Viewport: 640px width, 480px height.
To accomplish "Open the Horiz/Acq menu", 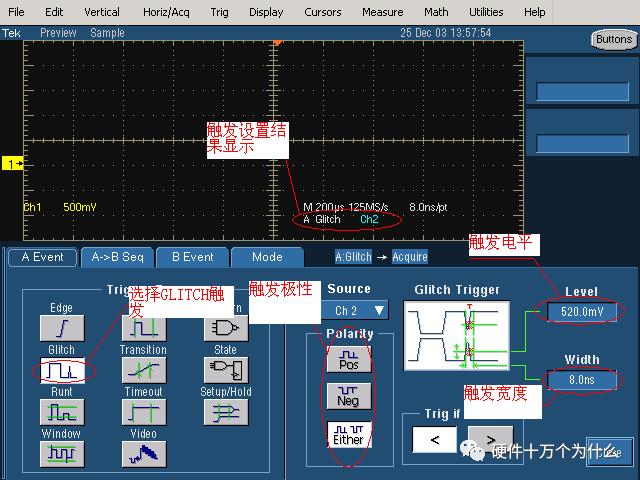I will [x=166, y=12].
